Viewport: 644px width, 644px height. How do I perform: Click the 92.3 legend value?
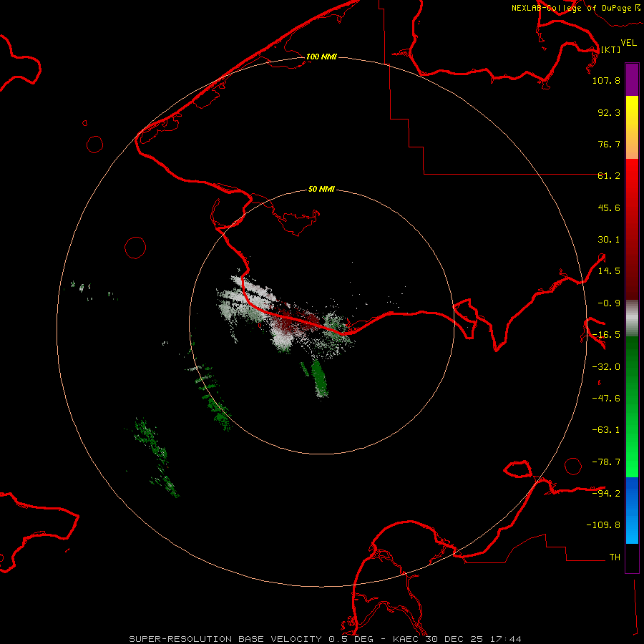coord(609,112)
